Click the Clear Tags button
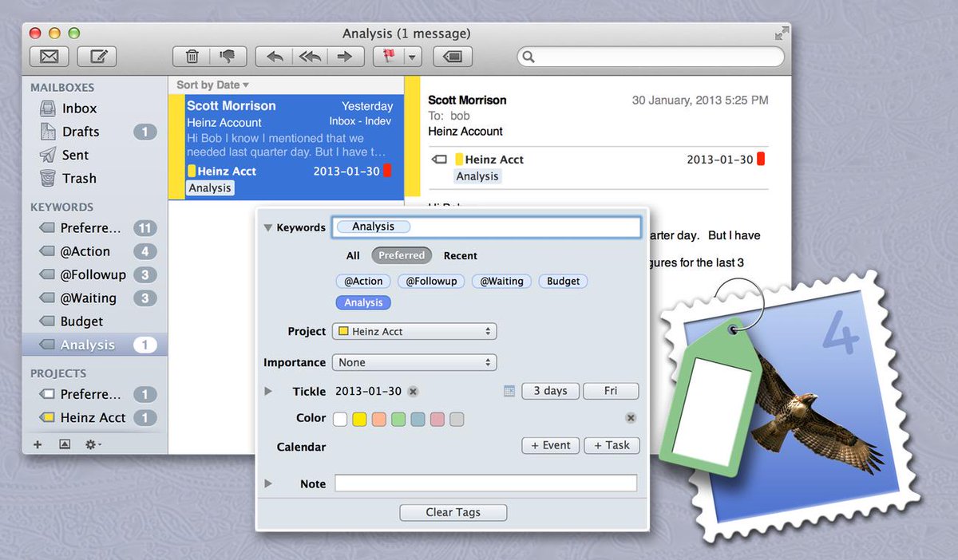The height and width of the screenshot is (560, 958). tap(453, 512)
